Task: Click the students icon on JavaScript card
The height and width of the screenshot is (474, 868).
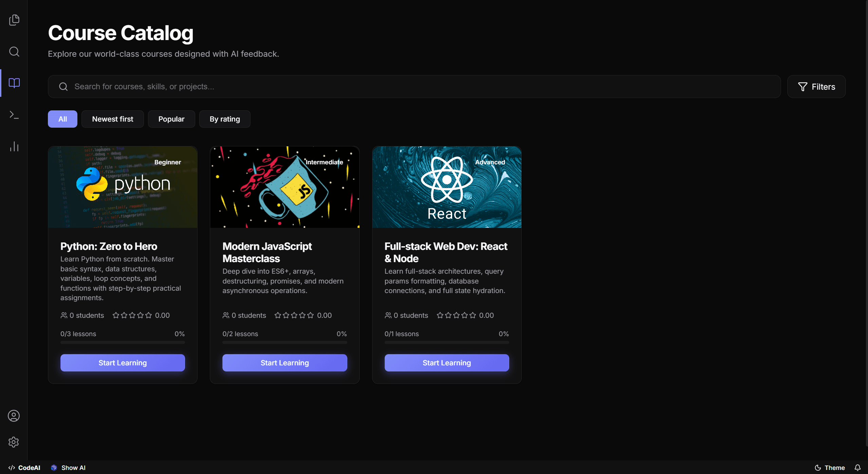Action: point(226,315)
